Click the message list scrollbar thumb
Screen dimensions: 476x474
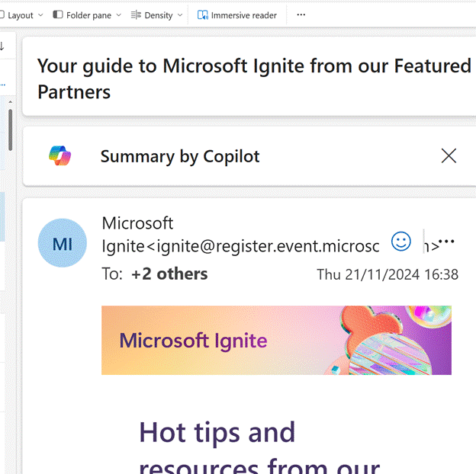pyautogui.click(x=10, y=130)
